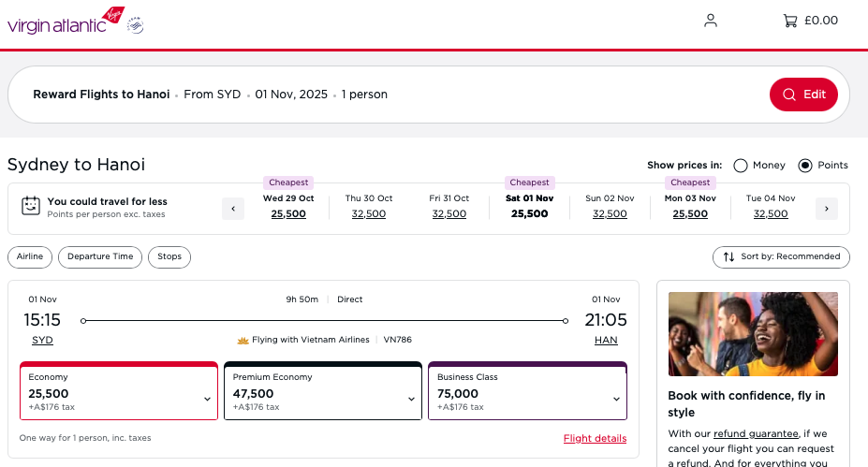
Task: Click the SYD airport code link
Action: [x=42, y=341]
